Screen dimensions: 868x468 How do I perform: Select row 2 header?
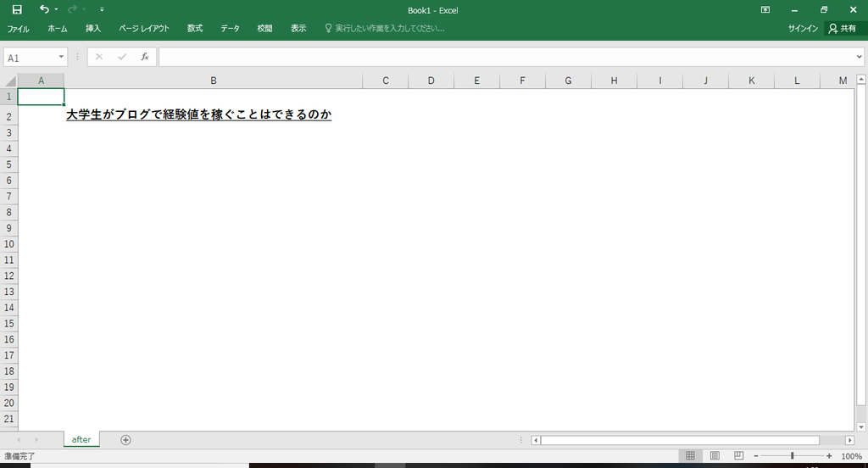pos(8,115)
